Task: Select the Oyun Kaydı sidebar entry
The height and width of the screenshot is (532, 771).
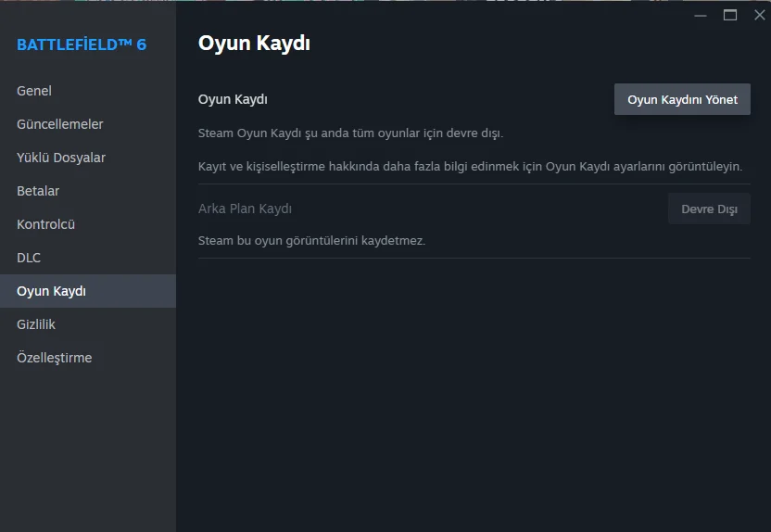Action: pyautogui.click(x=88, y=291)
